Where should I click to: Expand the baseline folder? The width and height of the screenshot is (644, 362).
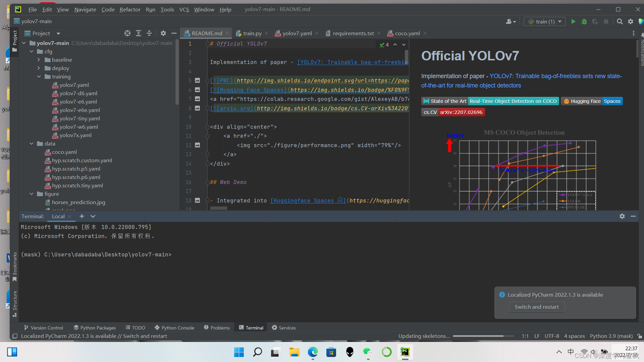pyautogui.click(x=39, y=60)
